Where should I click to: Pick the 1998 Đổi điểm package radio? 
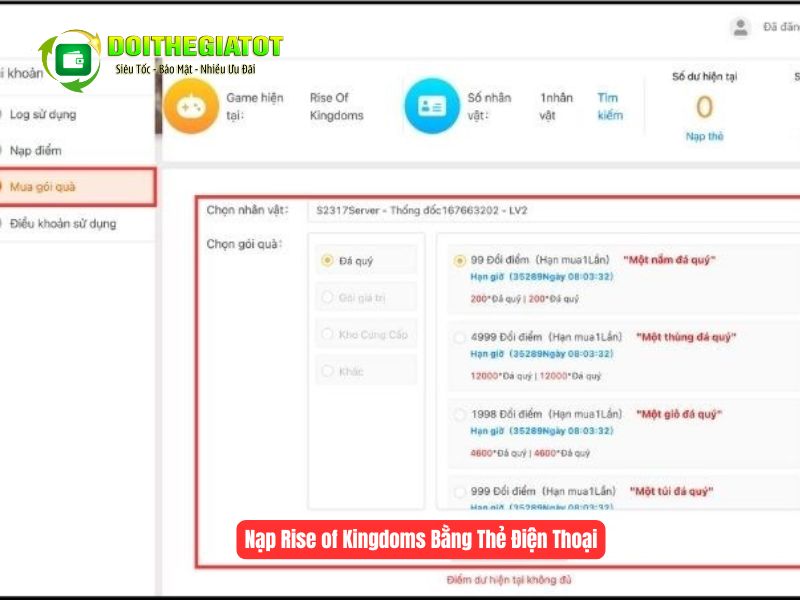(x=459, y=415)
